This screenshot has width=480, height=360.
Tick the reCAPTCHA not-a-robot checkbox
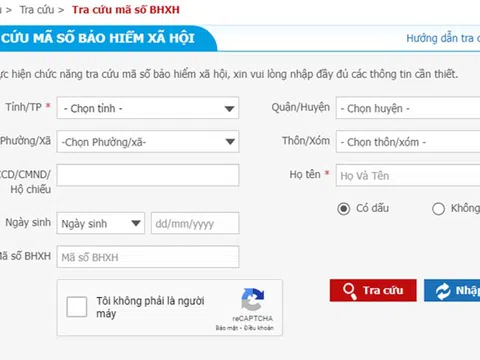tap(77, 307)
